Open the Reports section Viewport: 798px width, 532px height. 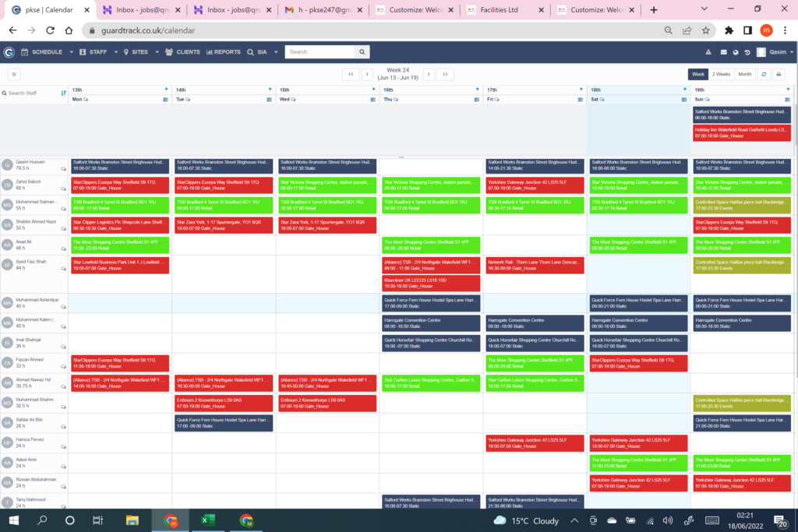tap(224, 52)
